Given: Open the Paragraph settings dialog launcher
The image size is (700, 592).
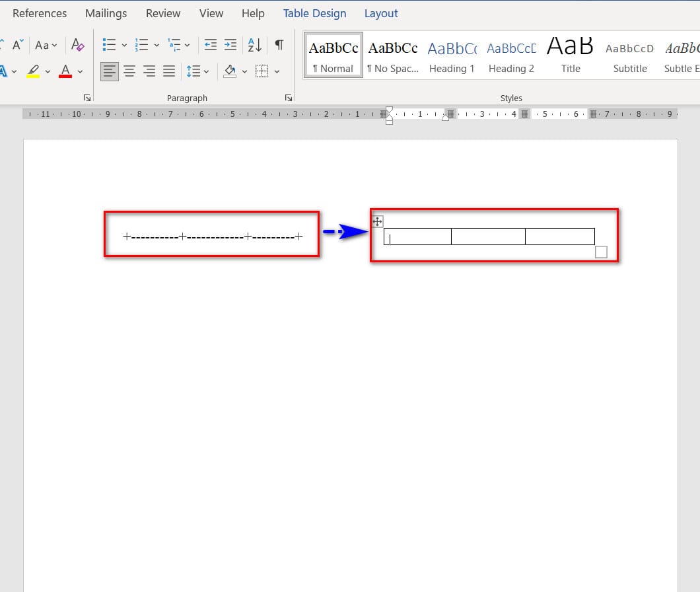Looking at the screenshot, I should click(288, 98).
